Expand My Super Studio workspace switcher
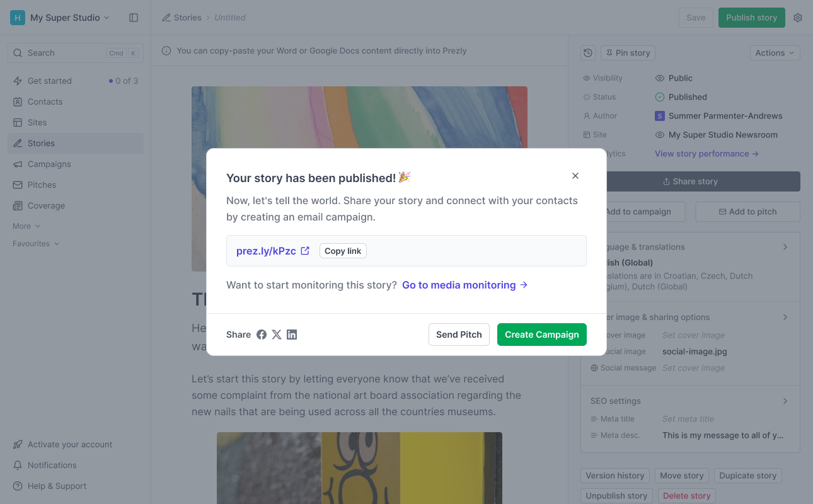 point(61,18)
